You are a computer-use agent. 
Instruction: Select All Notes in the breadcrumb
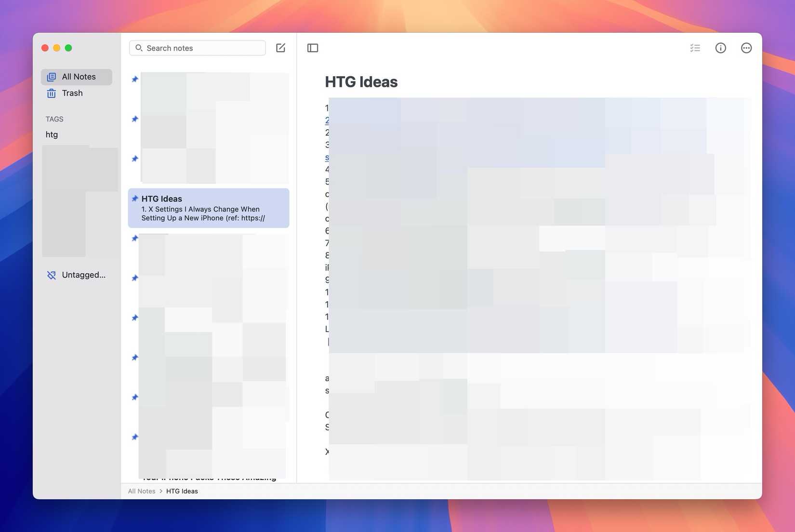141,491
